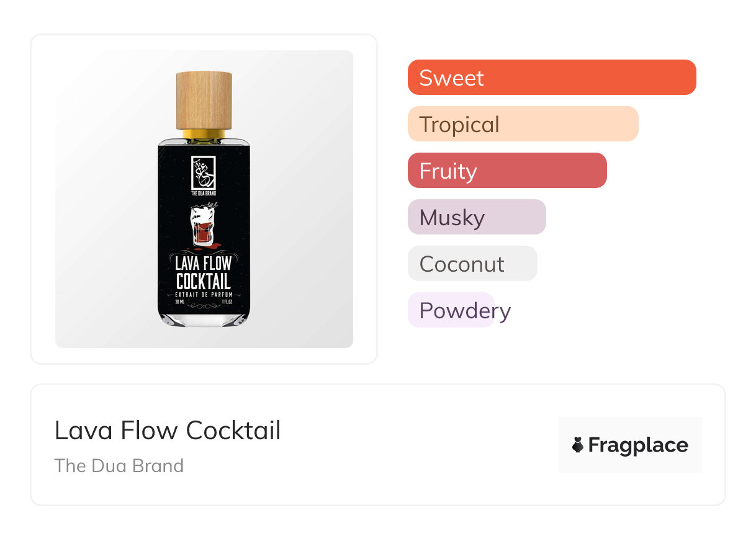The width and height of the screenshot is (756, 536).
Task: Click the Fruity accord bar
Action: tap(507, 171)
